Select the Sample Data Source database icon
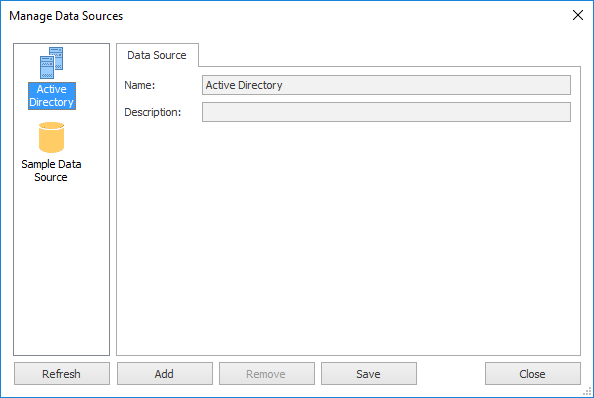 52,137
